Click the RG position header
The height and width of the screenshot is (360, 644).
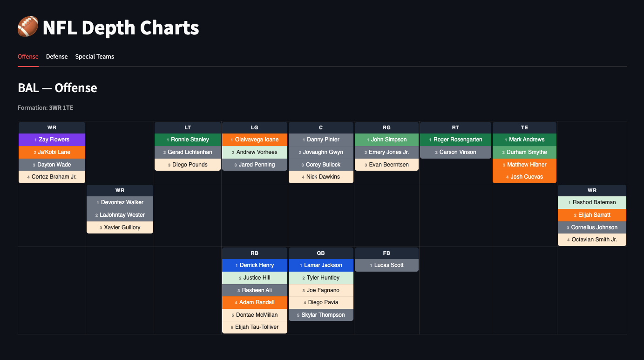coord(386,127)
